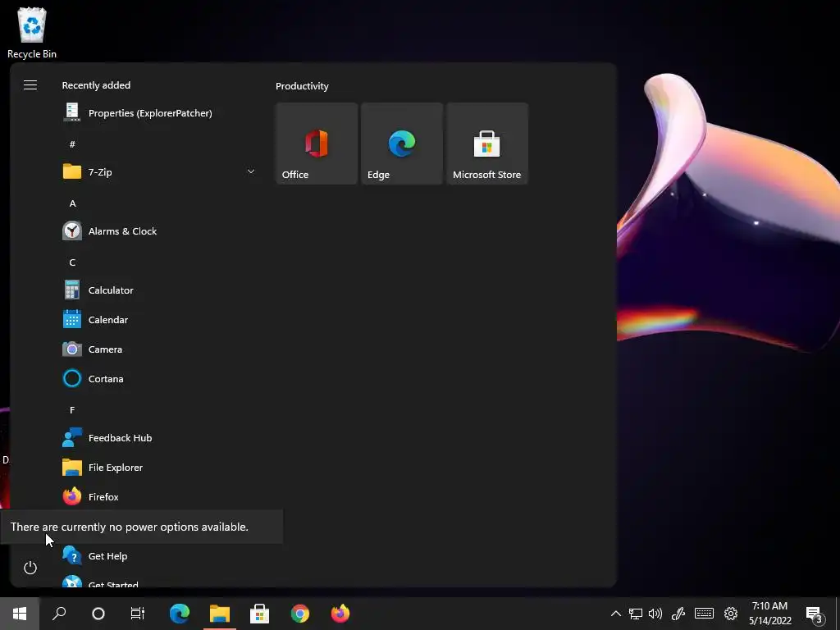Click the 'no power options available' message
This screenshot has height=630, width=840.
[x=130, y=527]
